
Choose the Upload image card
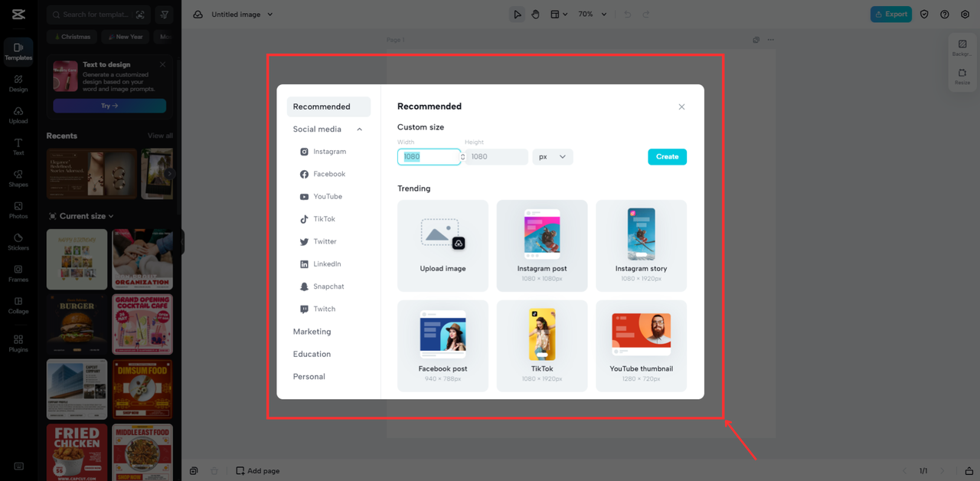[443, 246]
